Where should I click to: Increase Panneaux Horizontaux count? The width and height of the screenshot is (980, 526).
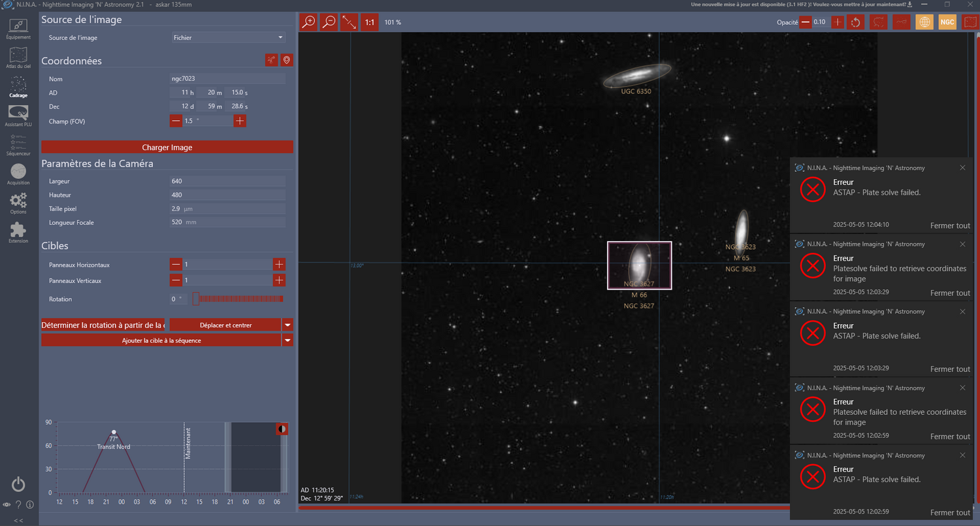click(279, 265)
